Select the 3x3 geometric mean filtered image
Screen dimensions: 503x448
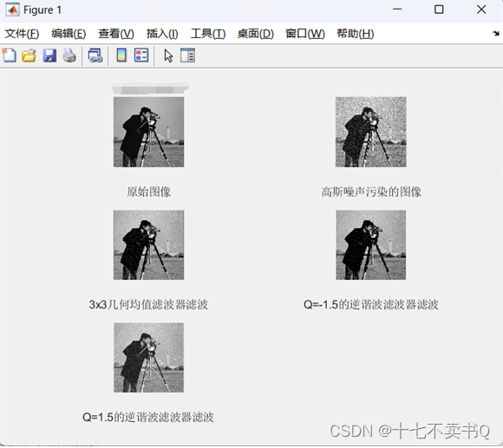click(149, 245)
